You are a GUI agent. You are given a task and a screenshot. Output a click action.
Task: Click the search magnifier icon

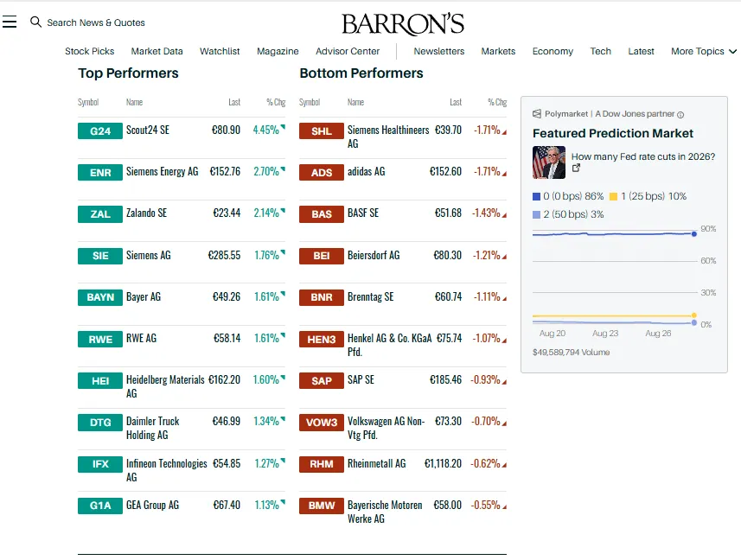pyautogui.click(x=36, y=22)
